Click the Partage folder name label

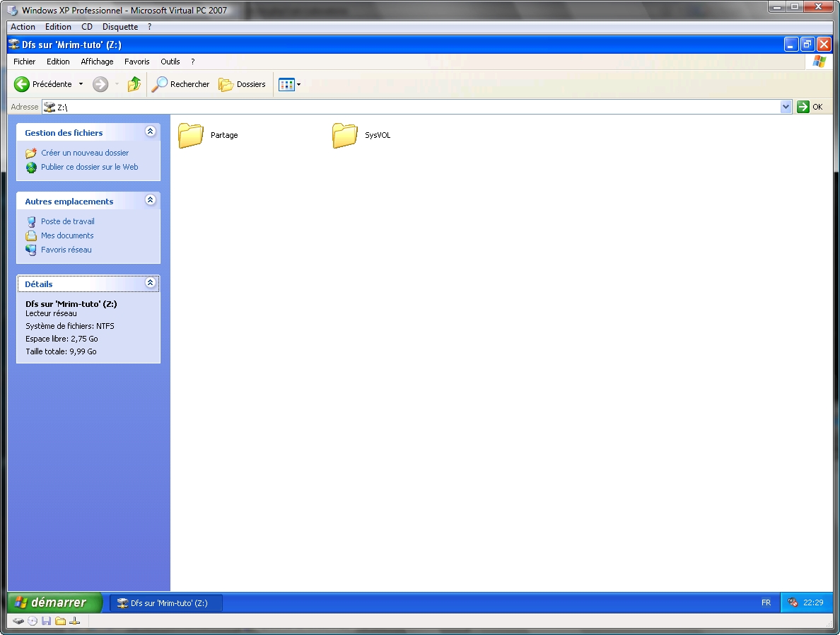click(224, 135)
